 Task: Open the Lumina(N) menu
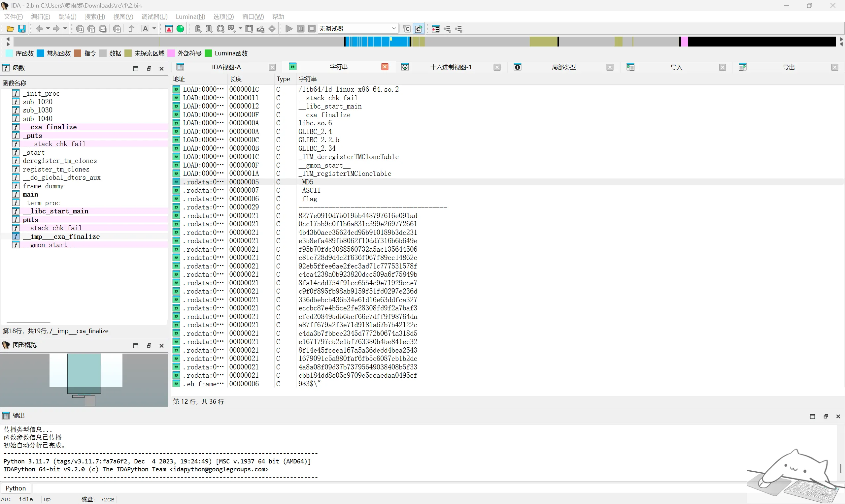pos(190,16)
